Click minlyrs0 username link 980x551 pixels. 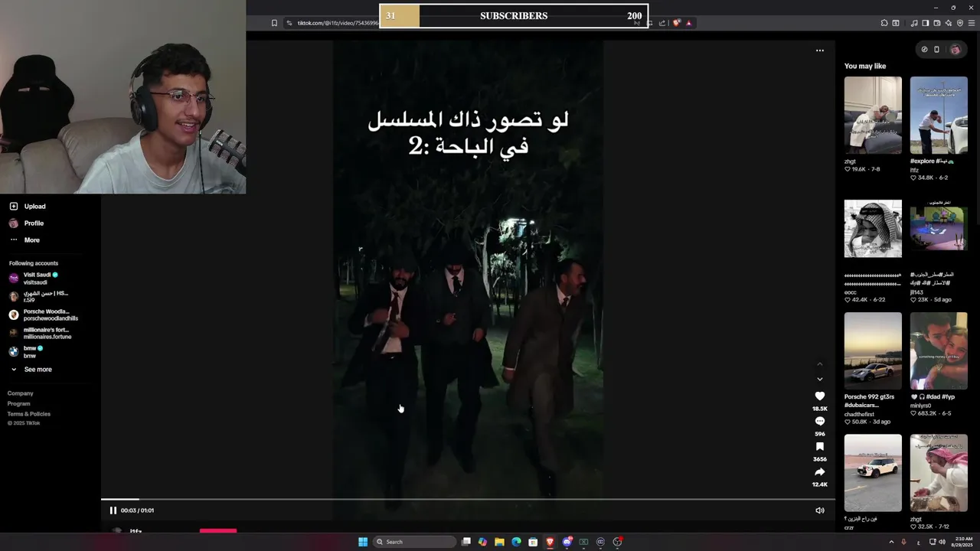(920, 406)
